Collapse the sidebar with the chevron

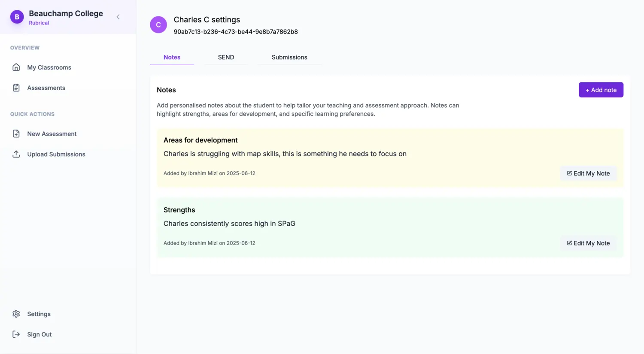coord(118,17)
